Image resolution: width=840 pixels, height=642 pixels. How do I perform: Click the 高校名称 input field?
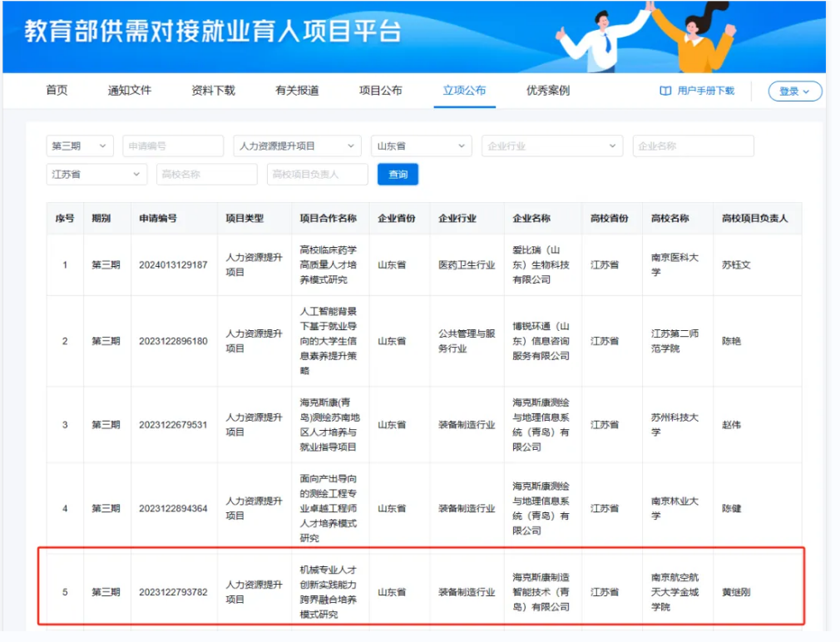(x=206, y=175)
